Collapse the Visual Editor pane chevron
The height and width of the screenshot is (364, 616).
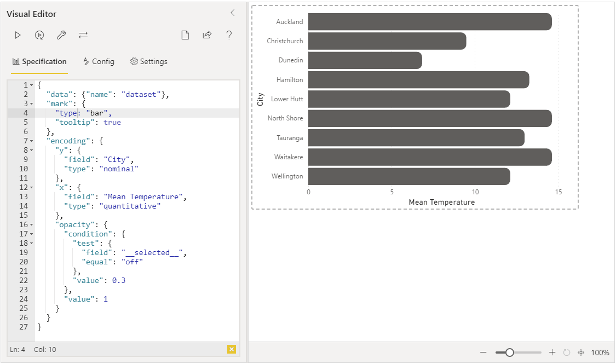(x=233, y=13)
